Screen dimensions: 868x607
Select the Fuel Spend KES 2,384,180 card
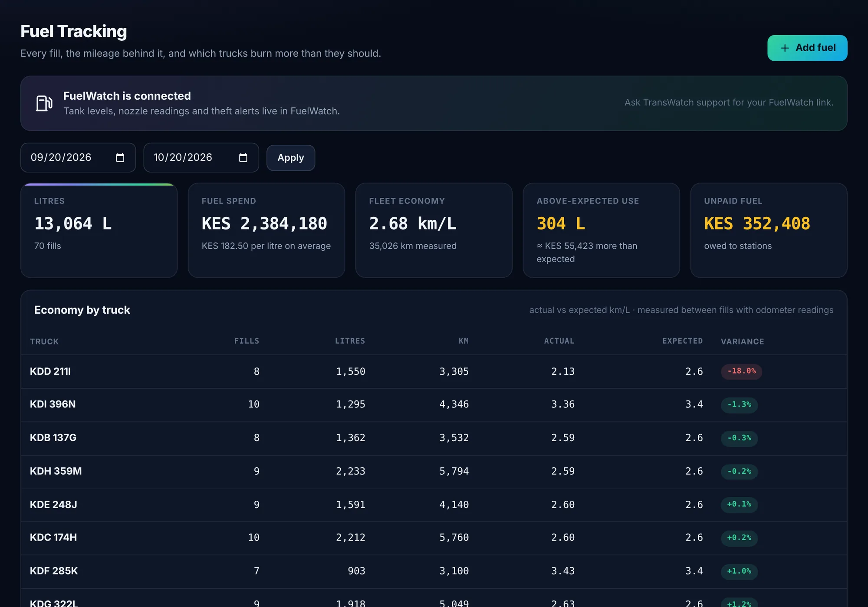click(x=266, y=230)
